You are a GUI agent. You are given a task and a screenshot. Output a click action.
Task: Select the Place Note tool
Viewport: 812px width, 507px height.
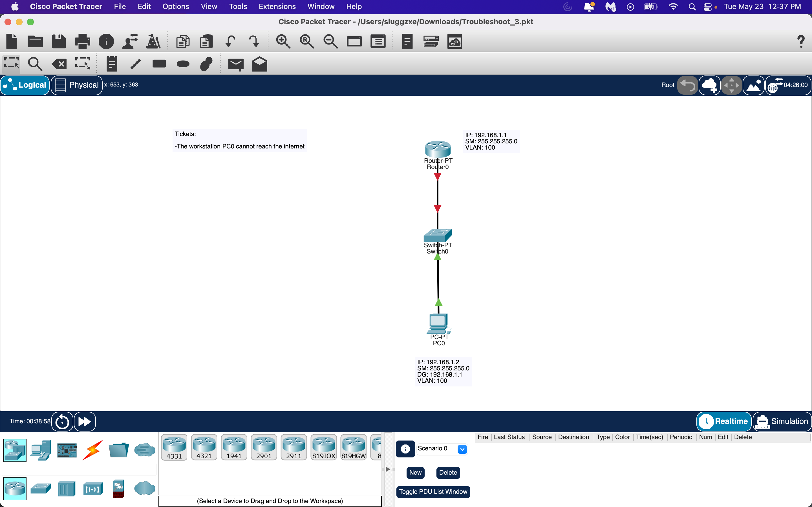click(111, 64)
